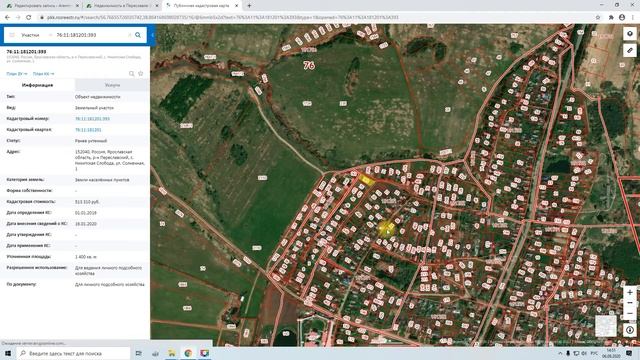Screen dimensions: 640x360
Task: Open the basemap thumbnail switcher
Action: coord(606,326)
